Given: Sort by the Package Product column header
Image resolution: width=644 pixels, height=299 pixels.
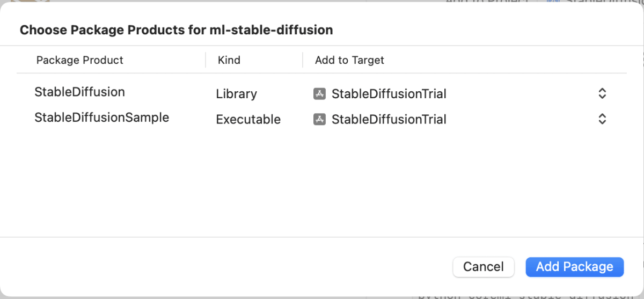Looking at the screenshot, I should (x=80, y=60).
